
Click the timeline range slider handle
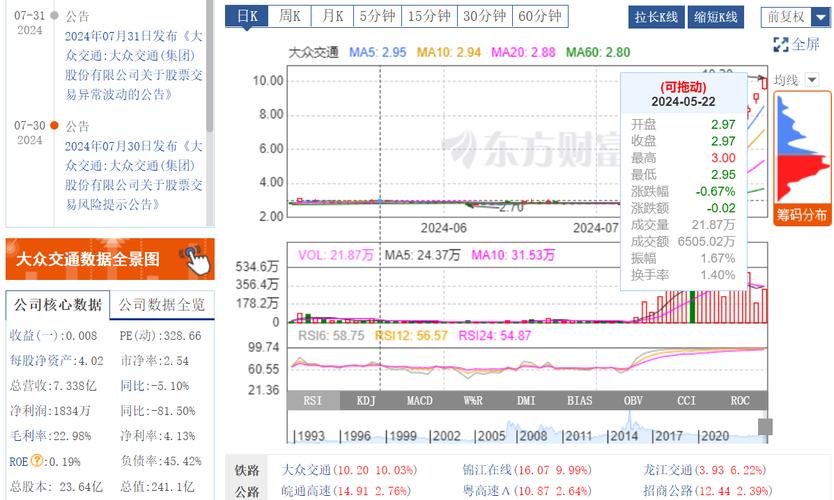point(765,427)
